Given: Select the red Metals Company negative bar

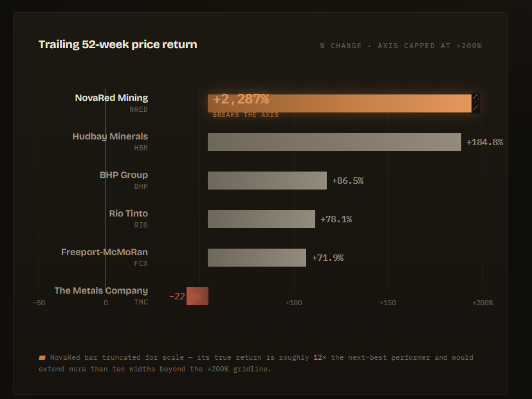Looking at the screenshot, I should 197,296.
